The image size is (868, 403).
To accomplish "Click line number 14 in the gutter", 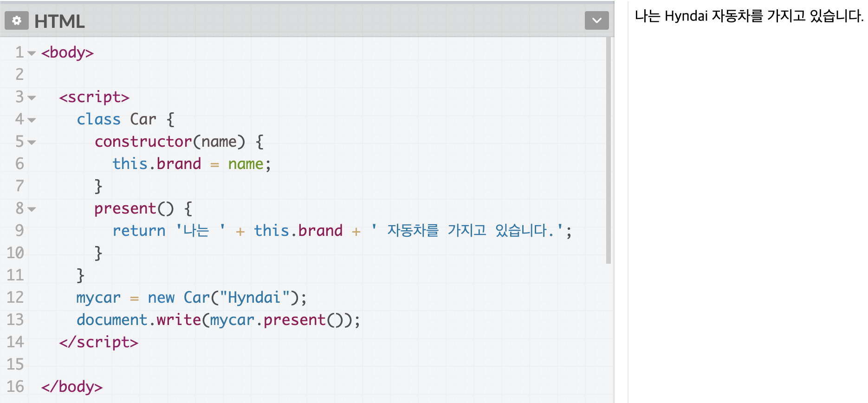I will coord(15,342).
